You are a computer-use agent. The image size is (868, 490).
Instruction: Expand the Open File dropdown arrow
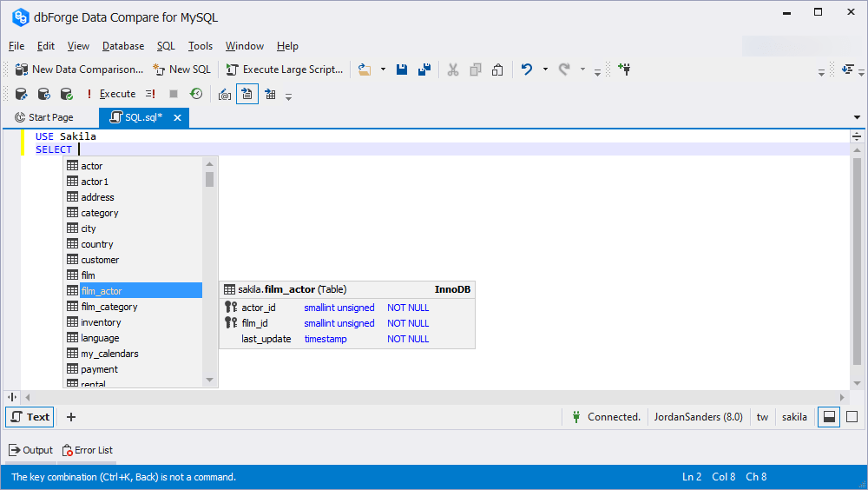[x=383, y=70]
